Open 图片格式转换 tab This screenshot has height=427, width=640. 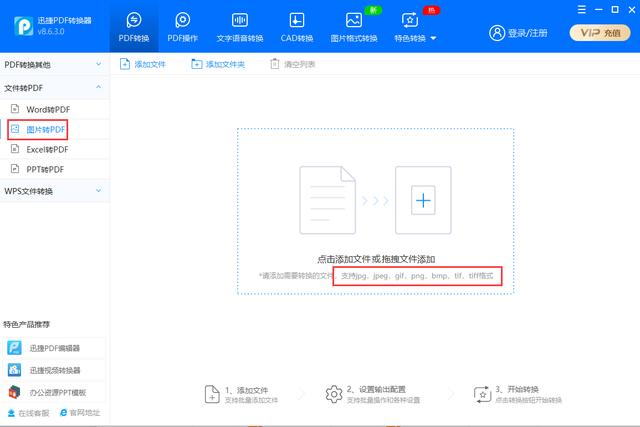click(x=354, y=27)
